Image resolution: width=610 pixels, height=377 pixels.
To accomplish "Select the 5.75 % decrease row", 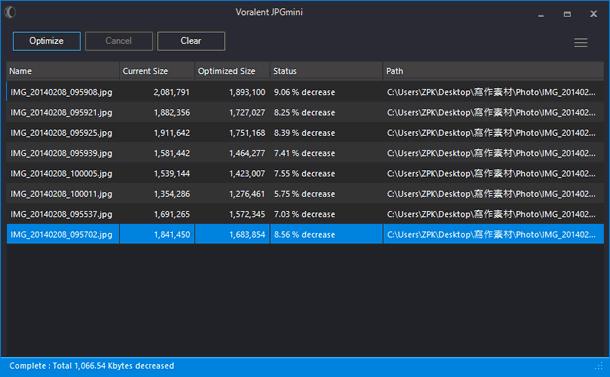I will [x=305, y=194].
